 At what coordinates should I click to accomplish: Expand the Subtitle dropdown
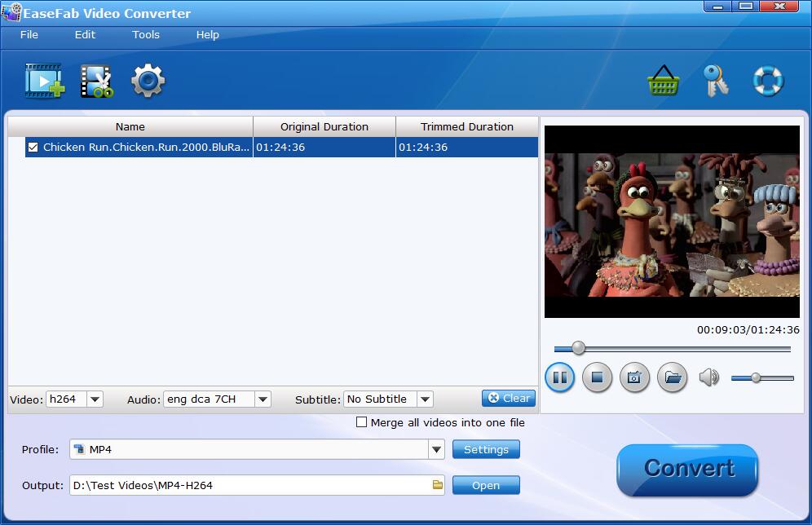(x=426, y=399)
